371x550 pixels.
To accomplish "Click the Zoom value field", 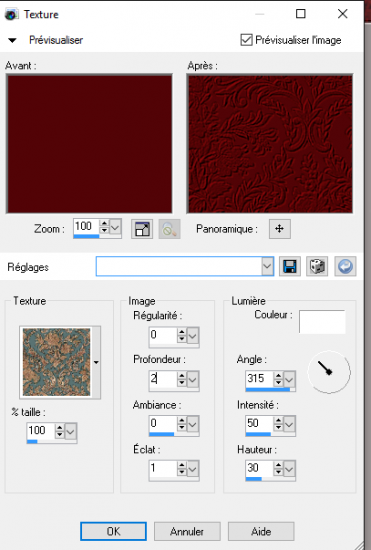I will [86, 227].
